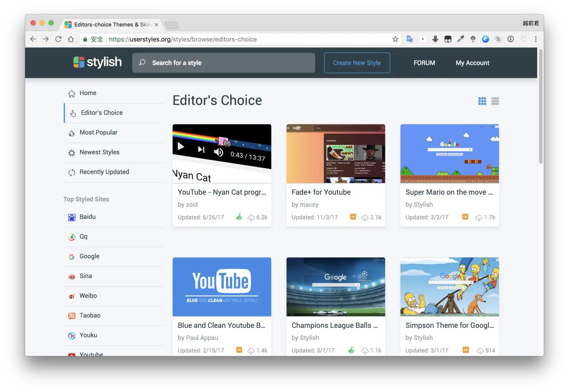Click the thumbs-up icon on Champions League style
This screenshot has width=569, height=392.
pos(351,350)
